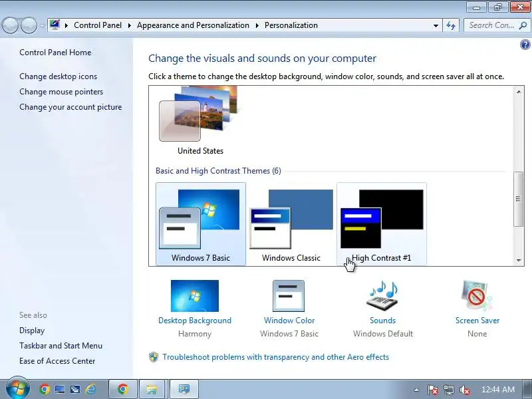Click the shield icon beside Troubleshoot link
Viewport: 532px width, 399px height.
154,357
